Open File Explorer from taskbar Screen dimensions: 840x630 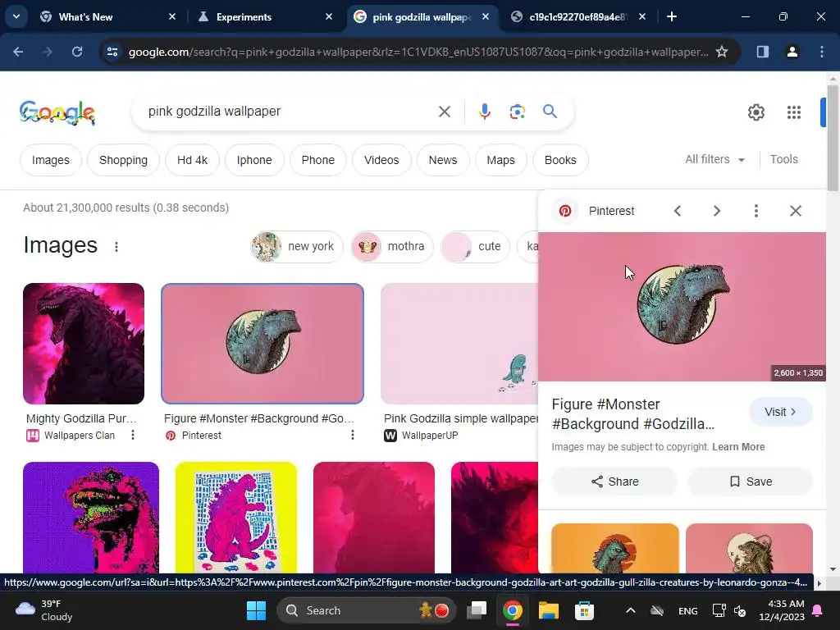click(x=548, y=610)
